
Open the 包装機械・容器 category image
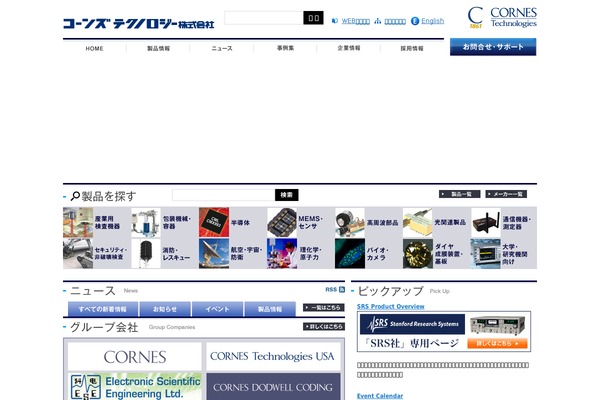coord(146,222)
